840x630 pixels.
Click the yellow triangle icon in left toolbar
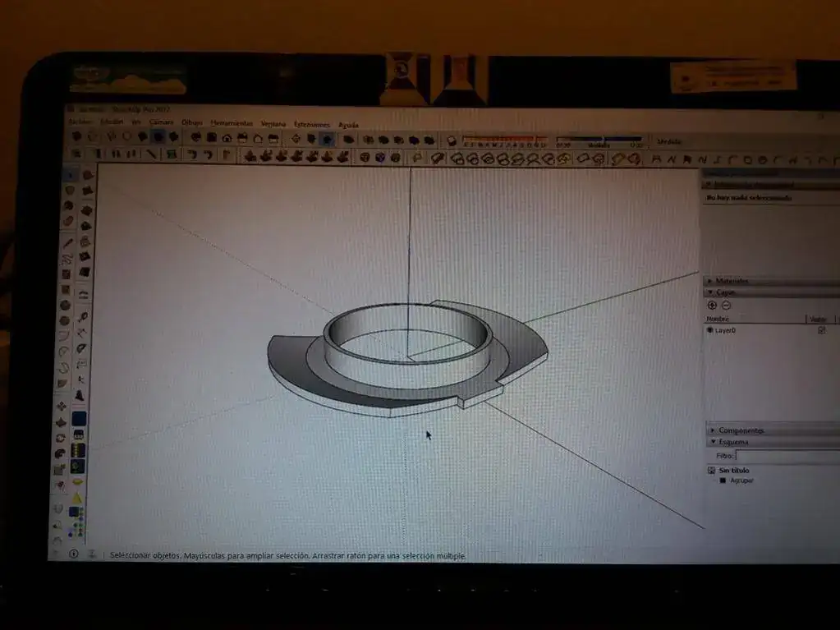[x=78, y=498]
